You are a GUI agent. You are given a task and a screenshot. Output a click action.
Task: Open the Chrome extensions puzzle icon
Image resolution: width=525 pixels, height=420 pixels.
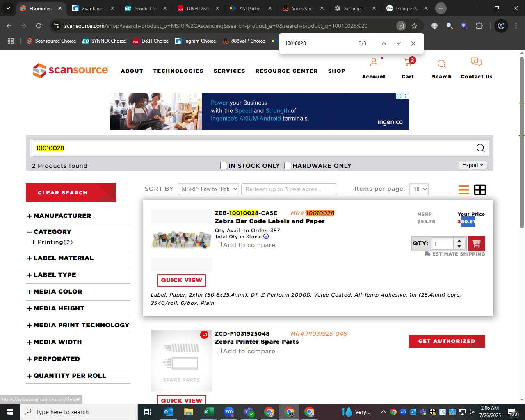click(x=479, y=26)
